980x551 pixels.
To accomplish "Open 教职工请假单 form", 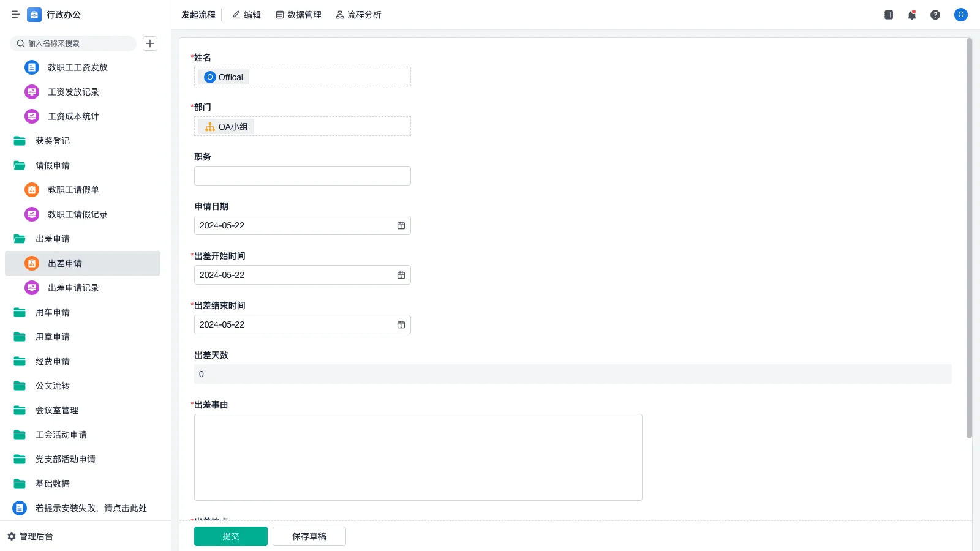I will pyautogui.click(x=83, y=190).
